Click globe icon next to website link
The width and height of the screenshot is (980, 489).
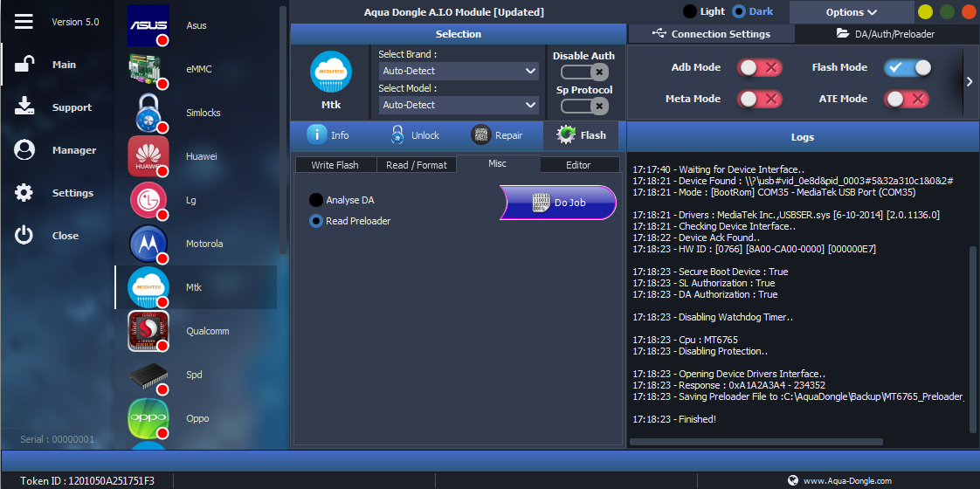point(793,480)
